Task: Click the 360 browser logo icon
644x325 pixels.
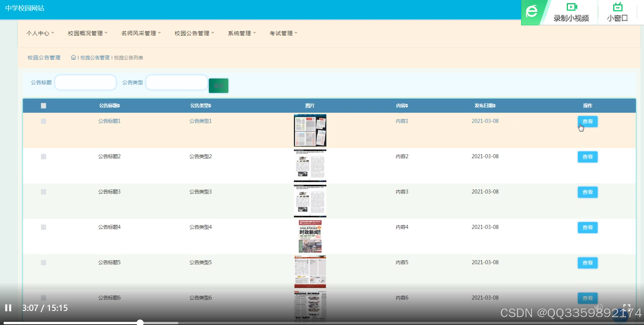Action: click(x=532, y=11)
